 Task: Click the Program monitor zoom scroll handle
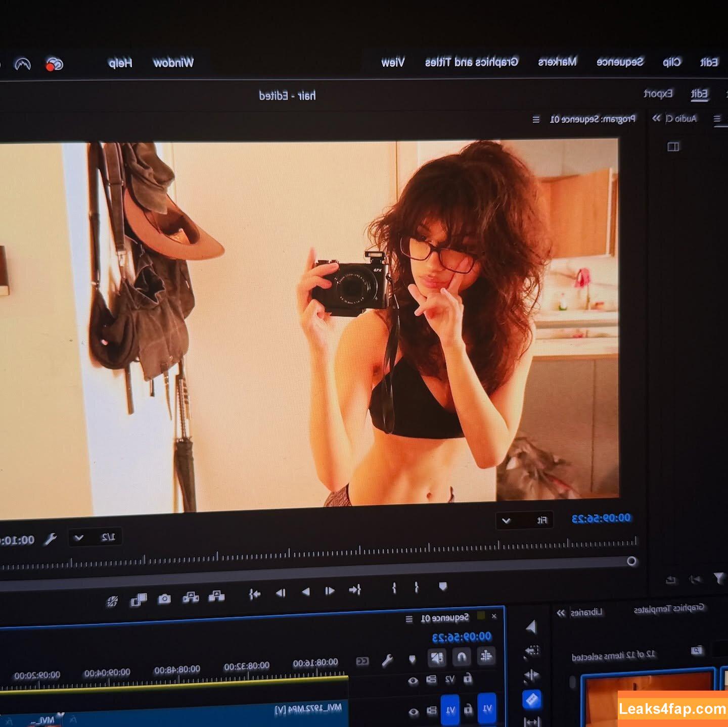pyautogui.click(x=631, y=561)
